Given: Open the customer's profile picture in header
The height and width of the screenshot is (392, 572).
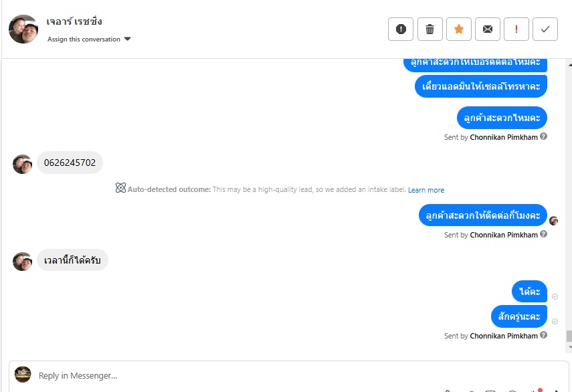Looking at the screenshot, I should click(x=23, y=29).
